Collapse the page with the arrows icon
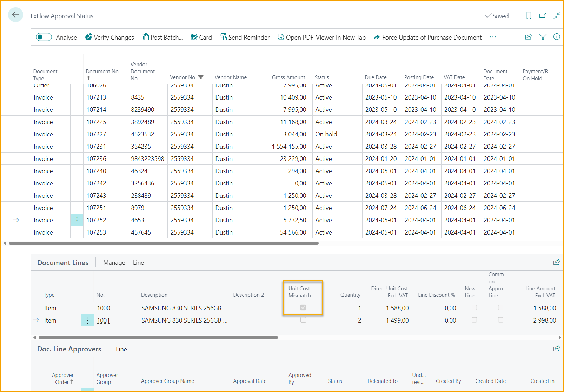Viewport: 564px width, 392px height. (557, 15)
